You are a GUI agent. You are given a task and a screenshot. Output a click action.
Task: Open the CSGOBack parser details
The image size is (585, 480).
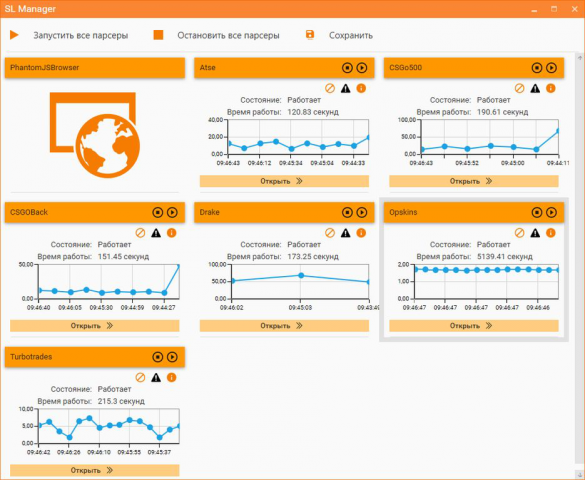95,326
